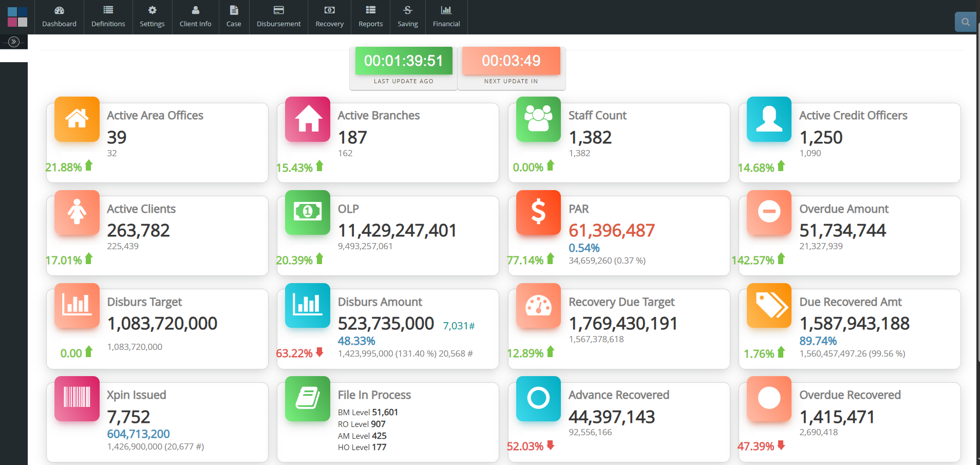Click the red PAR dollar sign icon
This screenshot has height=465, width=980.
point(538,212)
